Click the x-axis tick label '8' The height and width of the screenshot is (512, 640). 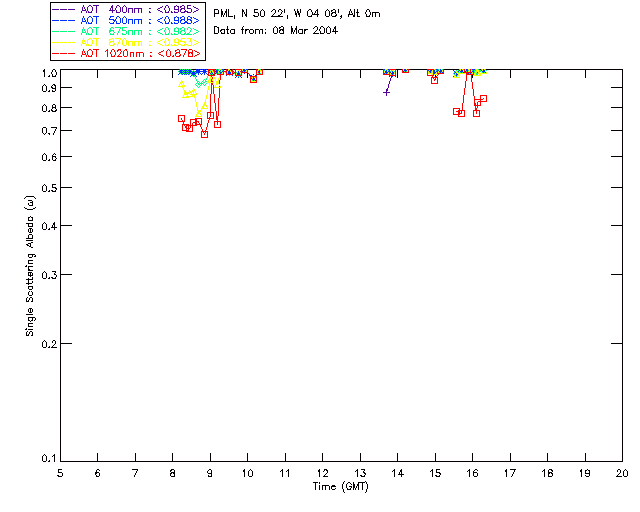coord(173,473)
